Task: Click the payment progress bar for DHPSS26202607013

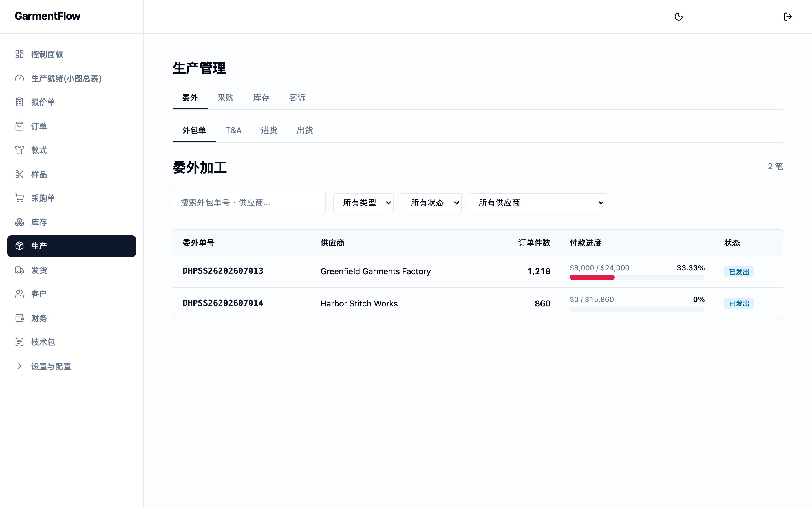Action: pyautogui.click(x=637, y=277)
